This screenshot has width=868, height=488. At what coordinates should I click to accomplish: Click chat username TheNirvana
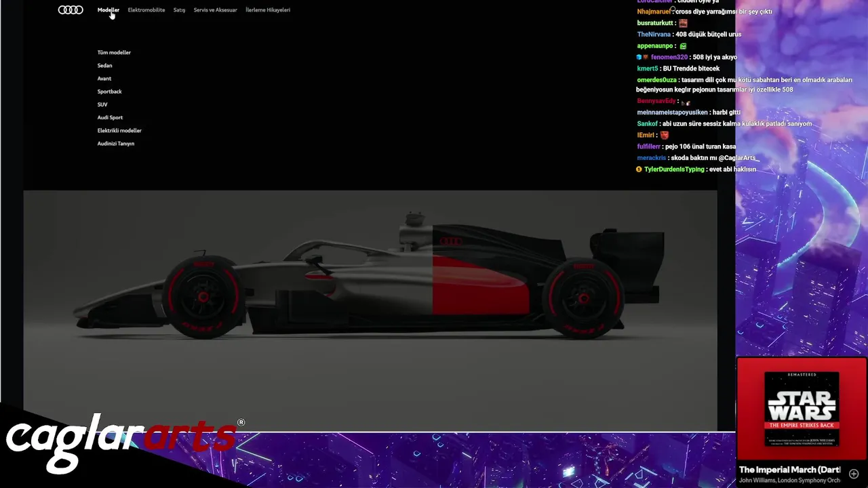click(654, 34)
